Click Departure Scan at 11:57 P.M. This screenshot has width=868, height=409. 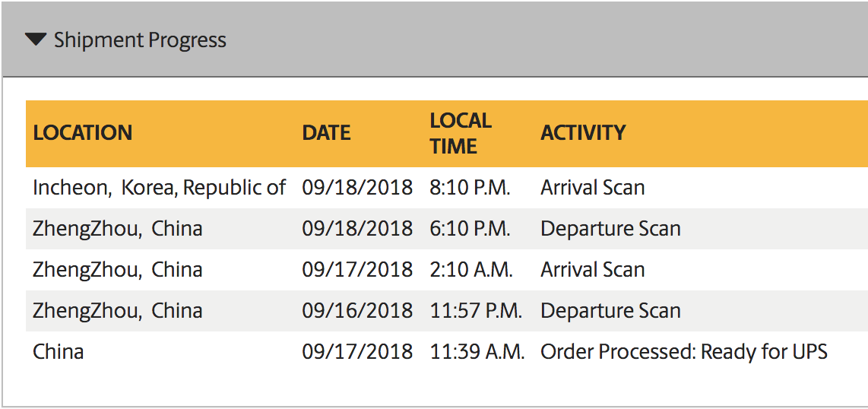coord(610,310)
